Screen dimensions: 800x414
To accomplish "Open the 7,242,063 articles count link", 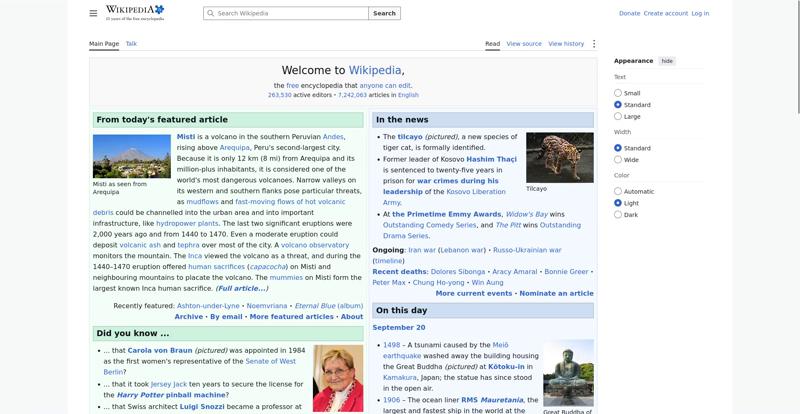I will coord(352,95).
